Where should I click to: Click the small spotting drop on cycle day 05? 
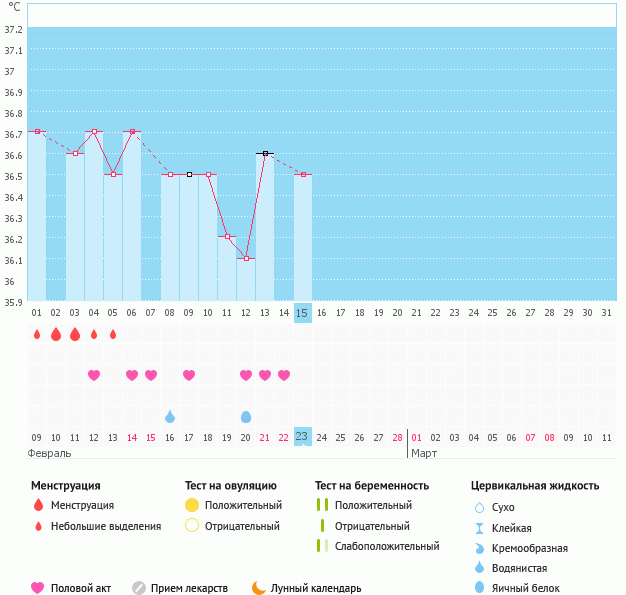[x=113, y=334]
